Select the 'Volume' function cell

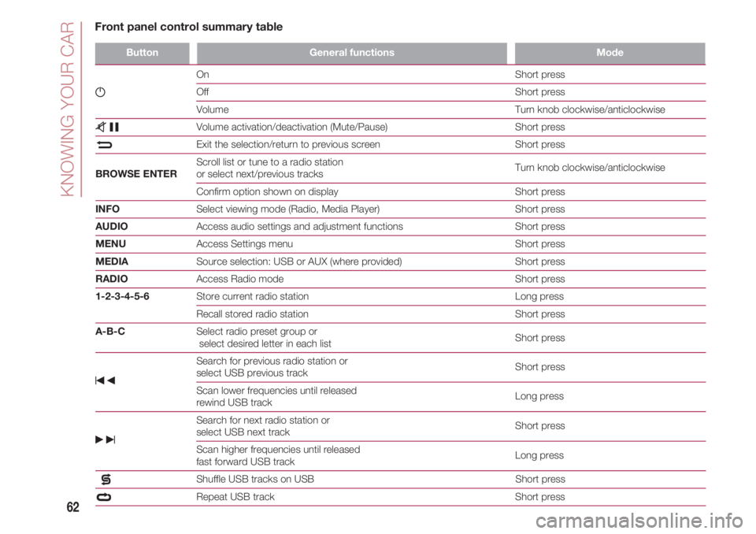pyautogui.click(x=212, y=110)
